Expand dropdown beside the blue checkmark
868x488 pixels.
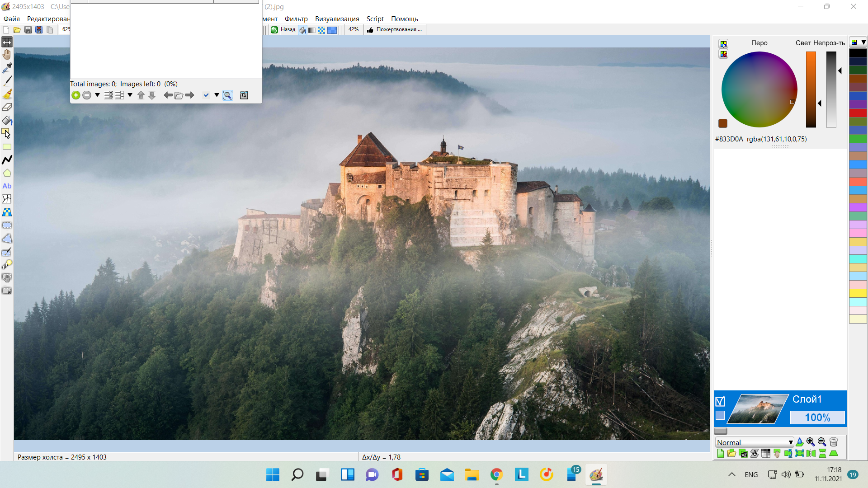(x=217, y=95)
